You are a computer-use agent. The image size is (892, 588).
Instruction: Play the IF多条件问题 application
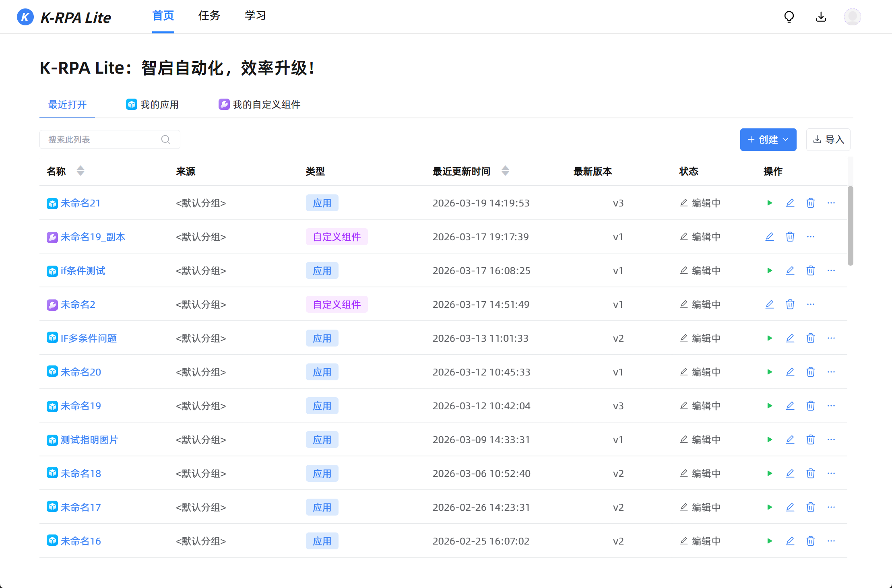(x=770, y=338)
